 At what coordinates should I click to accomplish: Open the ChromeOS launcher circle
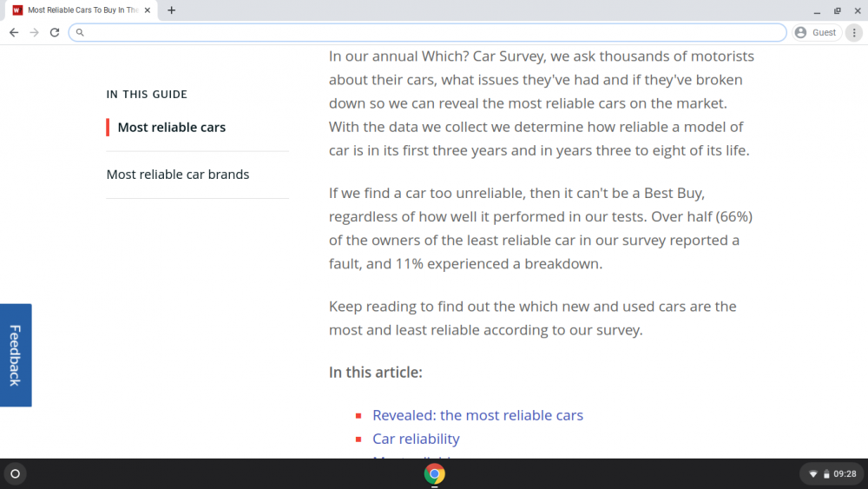coord(16,473)
